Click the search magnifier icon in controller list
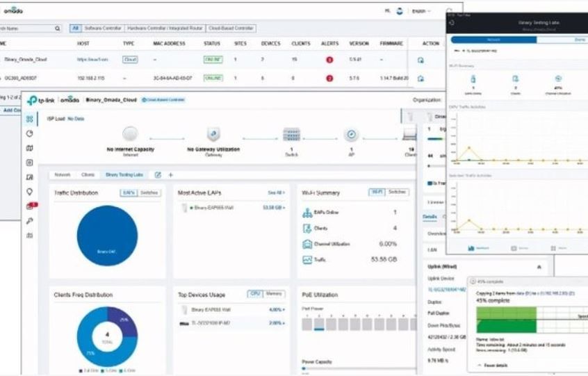The height and width of the screenshot is (376, 588). point(58,28)
